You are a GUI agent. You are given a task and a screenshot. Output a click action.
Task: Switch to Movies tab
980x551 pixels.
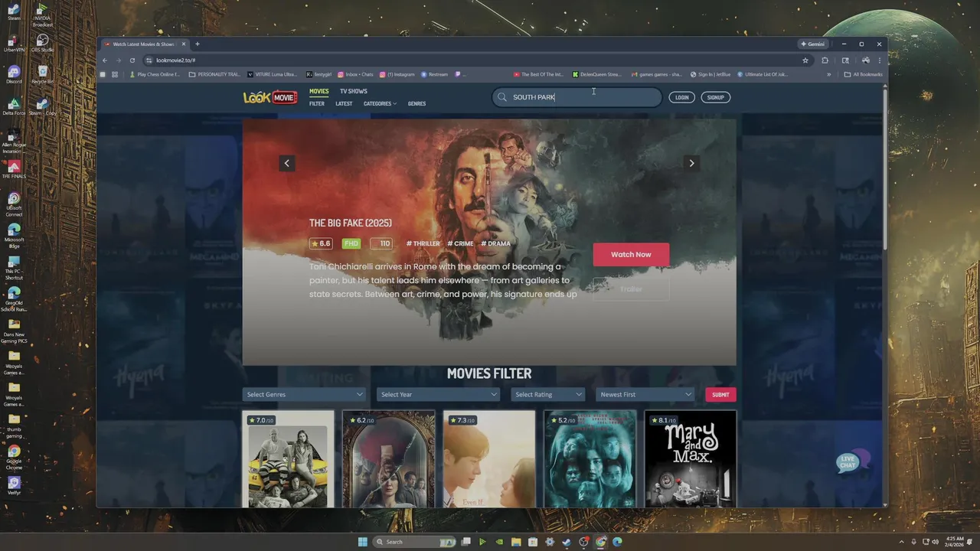318,91
